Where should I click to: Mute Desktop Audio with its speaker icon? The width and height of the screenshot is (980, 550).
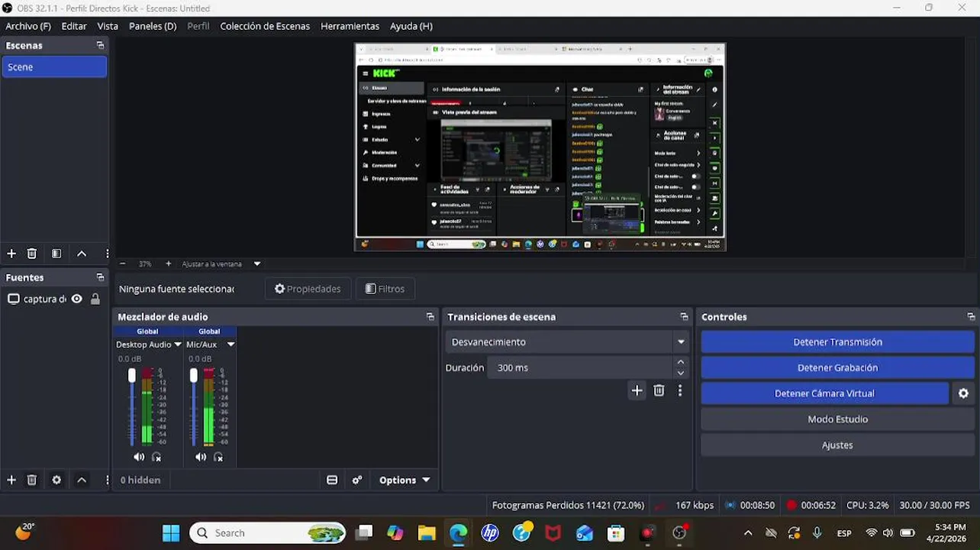point(138,457)
